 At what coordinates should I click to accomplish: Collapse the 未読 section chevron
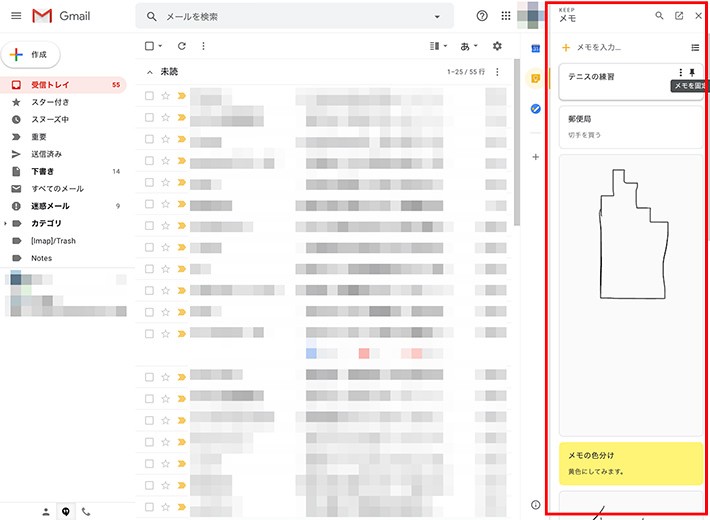pyautogui.click(x=150, y=72)
